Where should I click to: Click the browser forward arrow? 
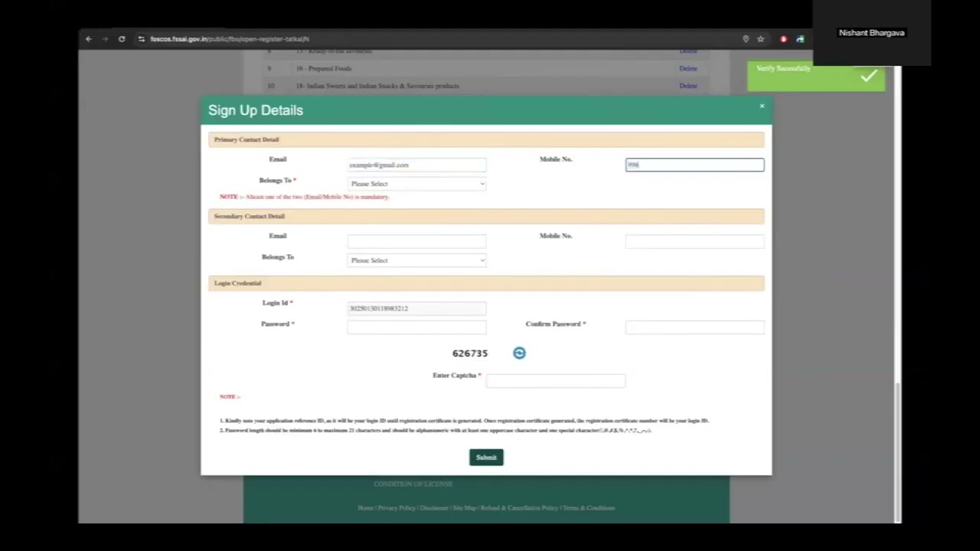pos(106,39)
